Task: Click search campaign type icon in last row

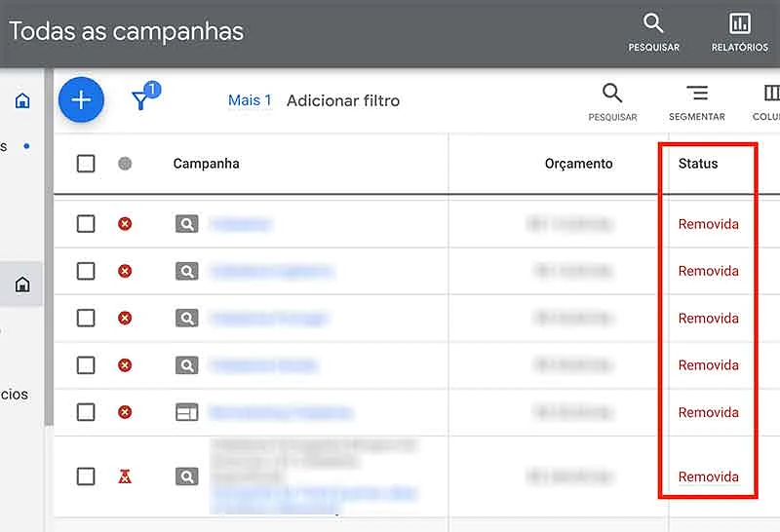Action: pos(187,476)
